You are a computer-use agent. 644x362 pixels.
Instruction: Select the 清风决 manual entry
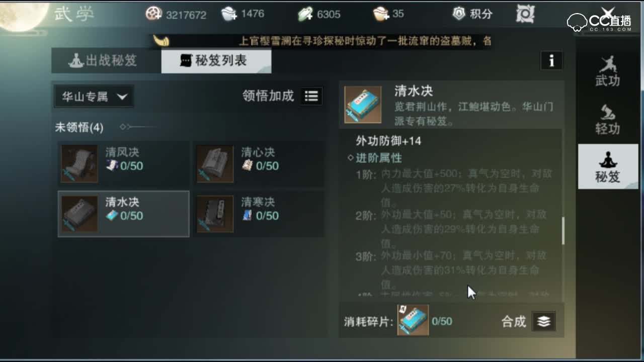click(x=124, y=164)
